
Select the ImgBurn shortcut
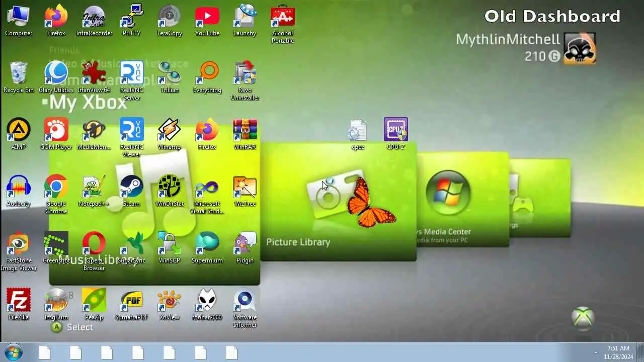(x=56, y=305)
